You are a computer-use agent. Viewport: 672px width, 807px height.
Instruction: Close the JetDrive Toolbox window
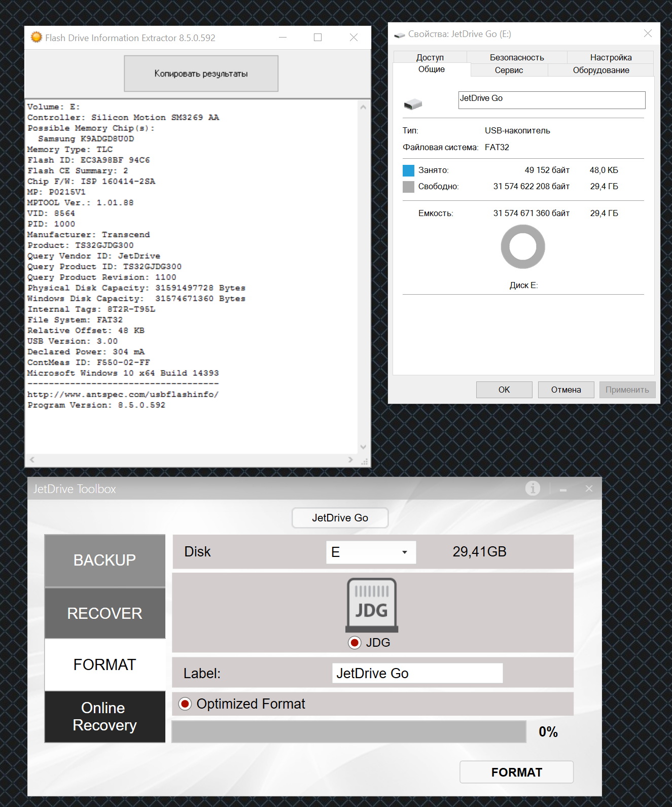(x=589, y=488)
